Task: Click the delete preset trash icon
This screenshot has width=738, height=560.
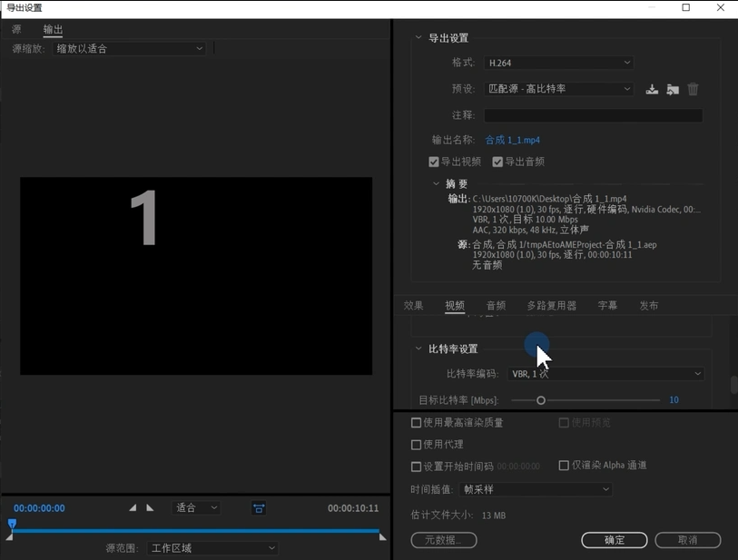Action: coord(693,89)
